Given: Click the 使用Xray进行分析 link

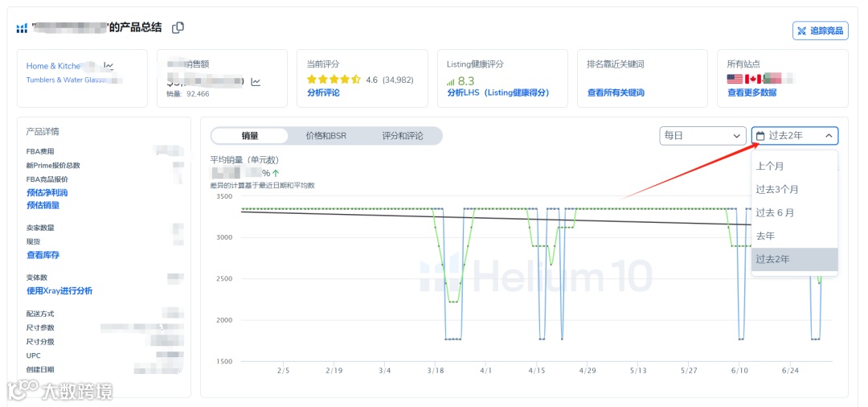Looking at the screenshot, I should coord(59,291).
